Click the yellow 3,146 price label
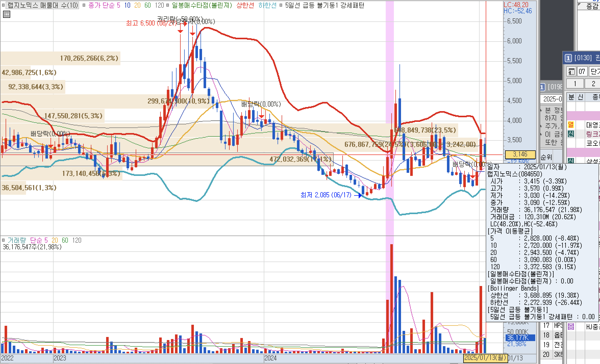Viewport: 600px width, 364px height. 520,154
